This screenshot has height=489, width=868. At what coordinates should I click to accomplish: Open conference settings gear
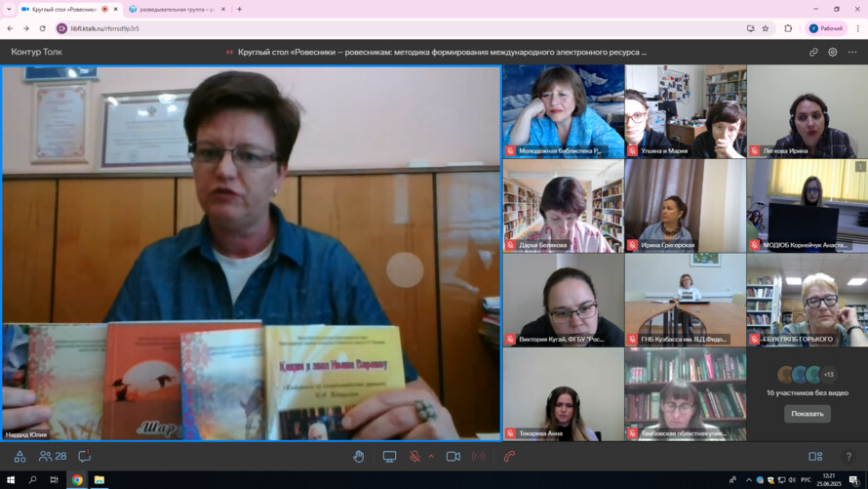(x=833, y=52)
